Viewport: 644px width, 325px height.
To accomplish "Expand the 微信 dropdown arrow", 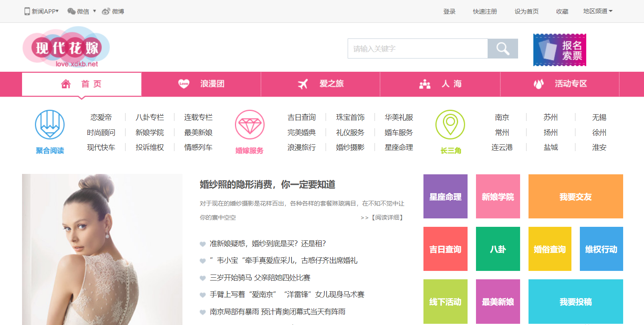I will (x=95, y=11).
